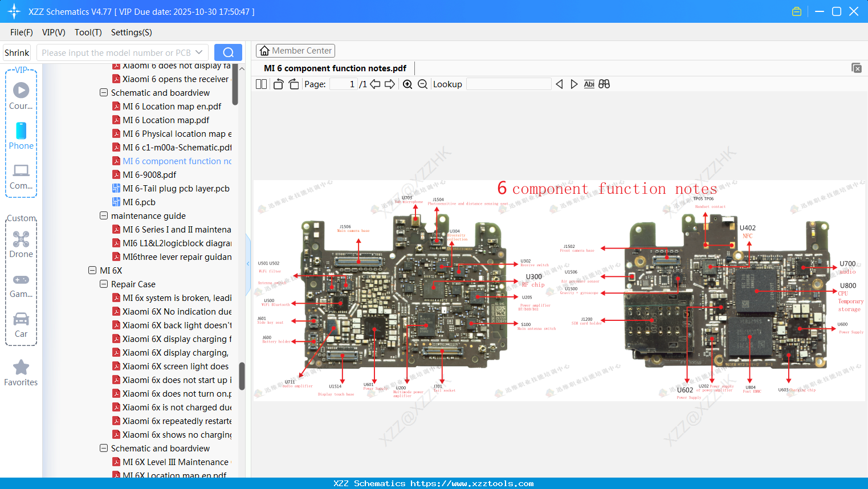Go to the next page arrow
Image resolution: width=868 pixels, height=489 pixels.
pos(390,84)
